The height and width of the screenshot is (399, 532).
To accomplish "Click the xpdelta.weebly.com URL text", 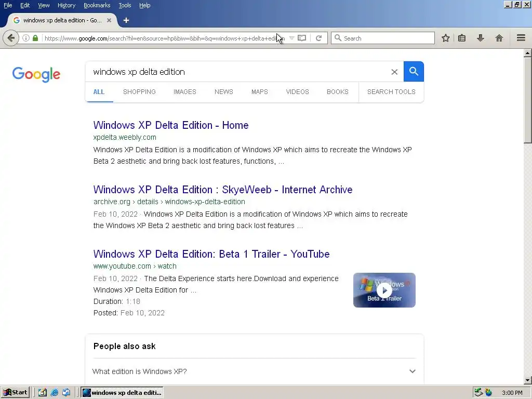I will [x=125, y=137].
